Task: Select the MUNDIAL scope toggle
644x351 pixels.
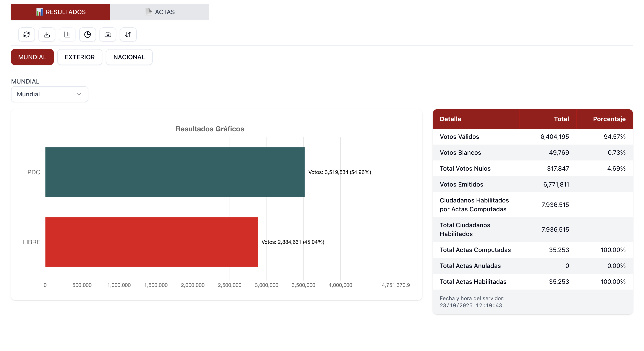Action: 32,57
